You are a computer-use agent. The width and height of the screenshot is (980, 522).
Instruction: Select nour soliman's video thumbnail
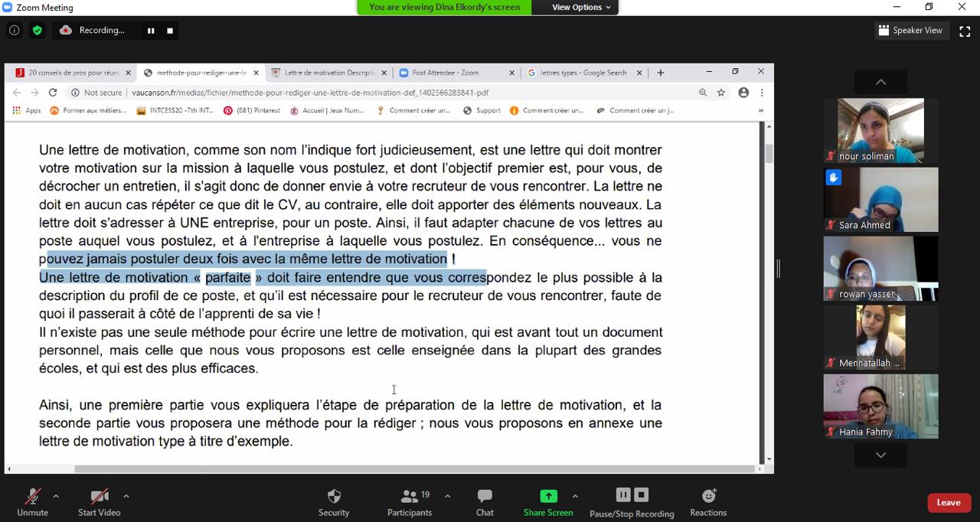point(880,130)
